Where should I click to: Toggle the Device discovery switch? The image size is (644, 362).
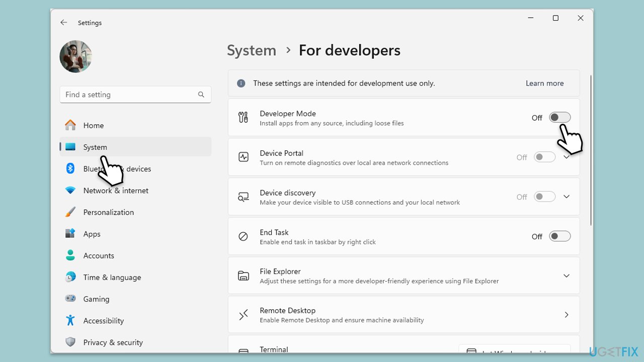(x=544, y=197)
